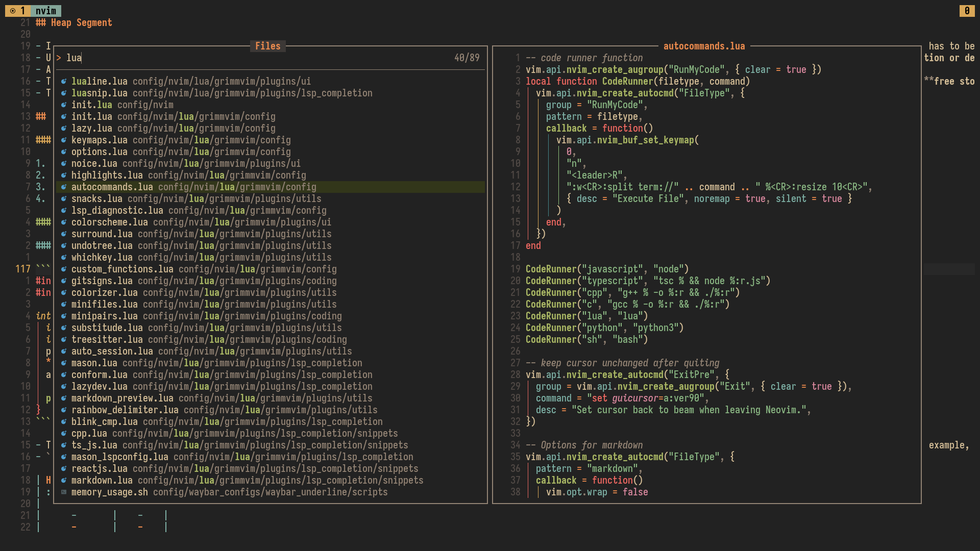This screenshot has width=980, height=551.
Task: Click the shell icon beside memory_usage.sh
Action: tap(64, 492)
